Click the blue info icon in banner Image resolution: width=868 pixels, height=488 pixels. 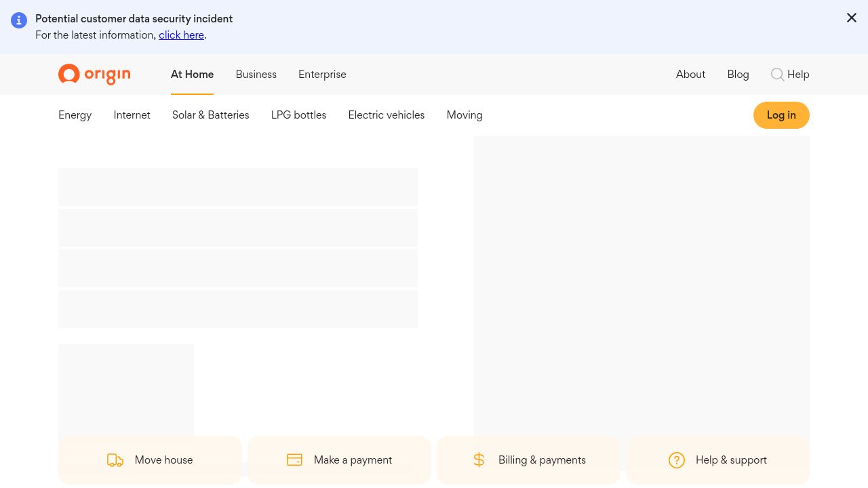[19, 20]
